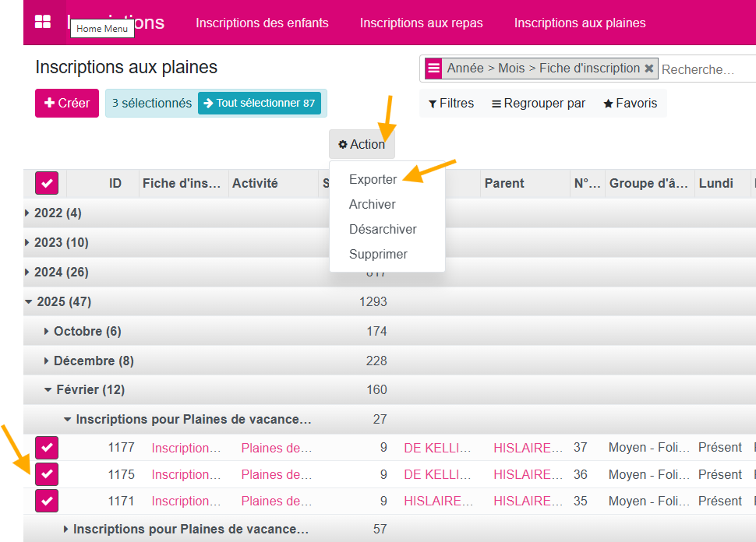Toggle the Action dropdown button
The width and height of the screenshot is (756, 542).
click(362, 144)
